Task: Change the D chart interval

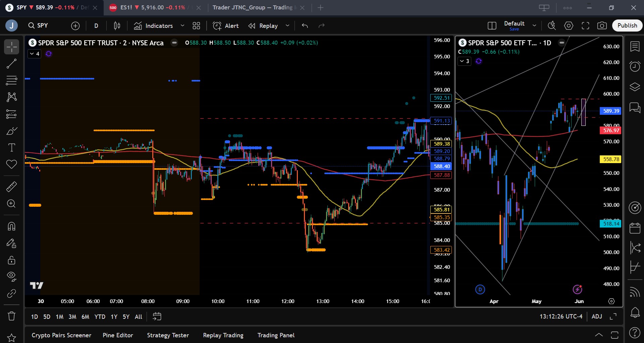Action: (96, 26)
